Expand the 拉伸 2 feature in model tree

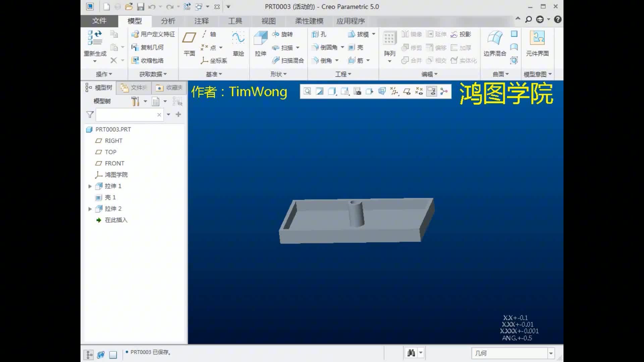tap(89, 208)
